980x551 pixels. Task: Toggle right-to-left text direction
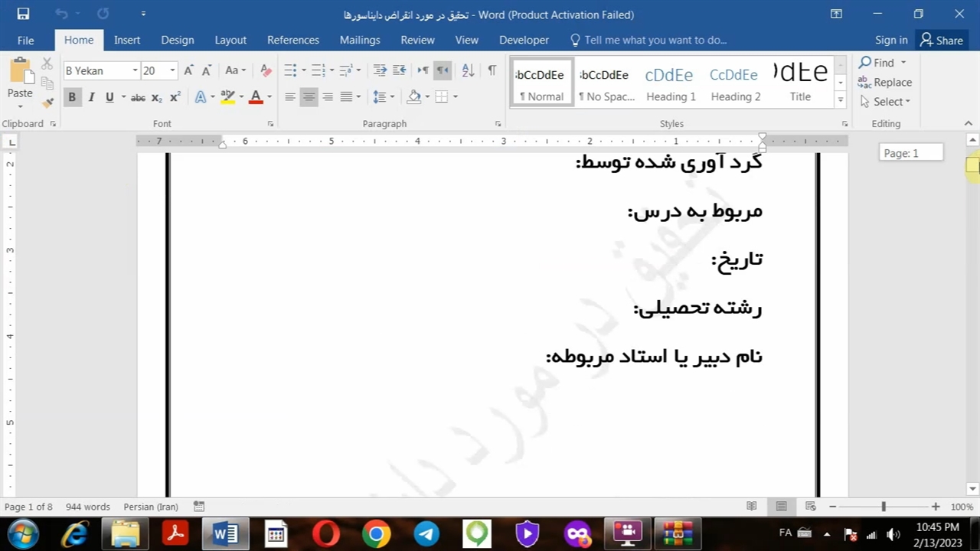coord(442,70)
